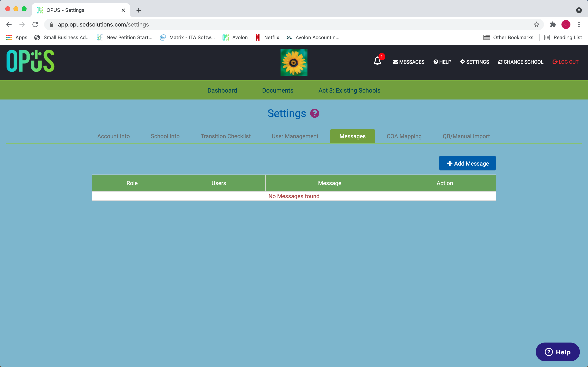Screen dimensions: 588x367
Task: Reload the page
Action: (35, 24)
